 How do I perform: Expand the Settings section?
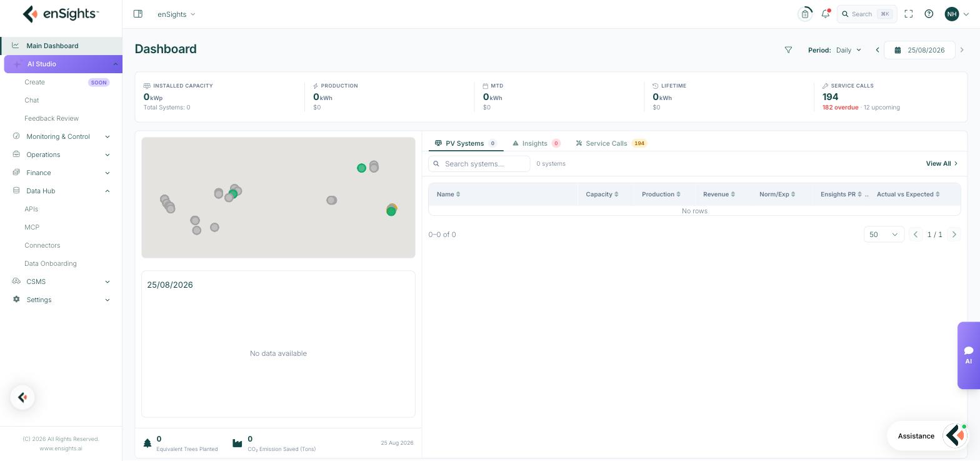click(61, 300)
